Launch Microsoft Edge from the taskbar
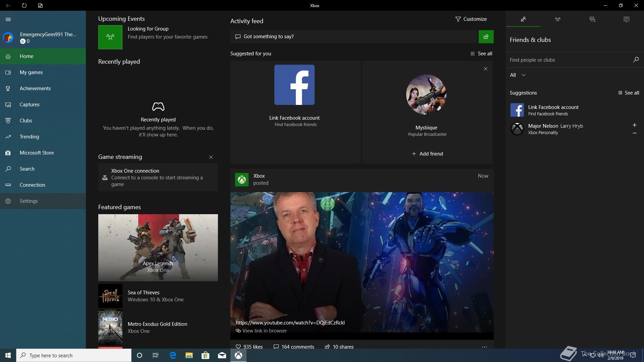The height and width of the screenshot is (362, 644). pos(173,355)
